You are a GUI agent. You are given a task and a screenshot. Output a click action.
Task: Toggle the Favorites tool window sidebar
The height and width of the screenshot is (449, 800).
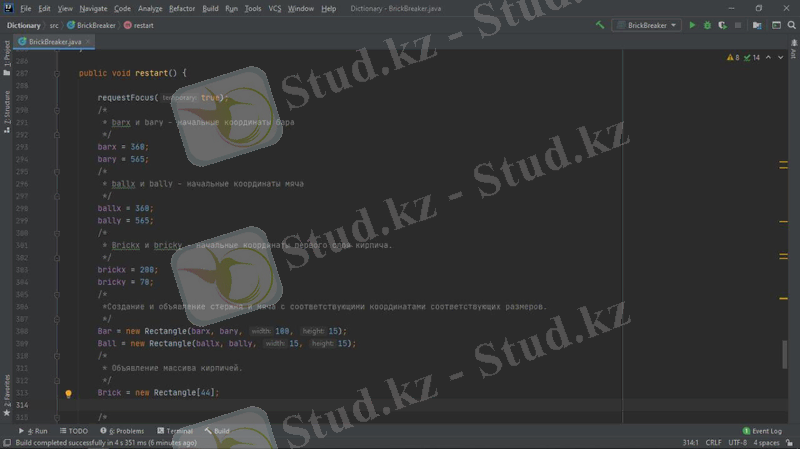click(6, 391)
